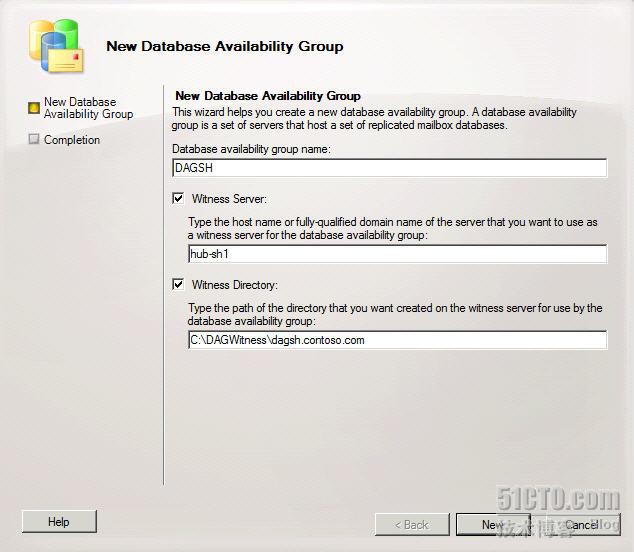Click the mailbox database wizard icon
This screenshot has width=634, height=552.
(56, 46)
